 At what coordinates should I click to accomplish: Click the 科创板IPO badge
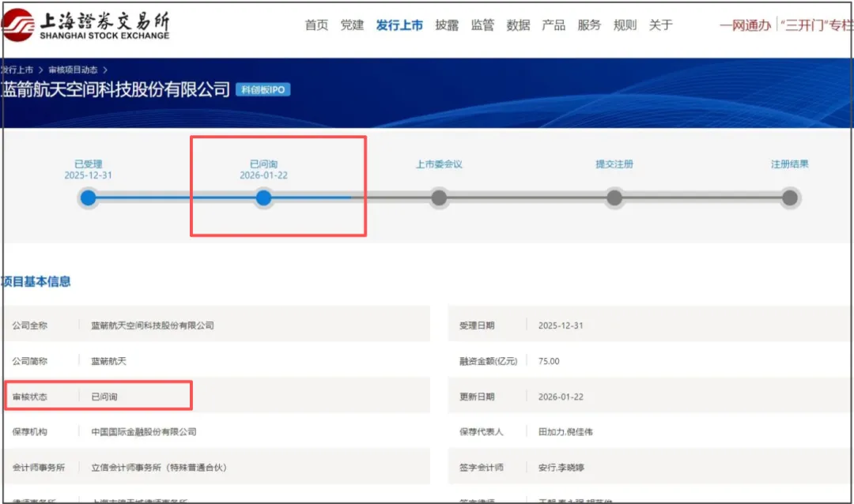[263, 90]
